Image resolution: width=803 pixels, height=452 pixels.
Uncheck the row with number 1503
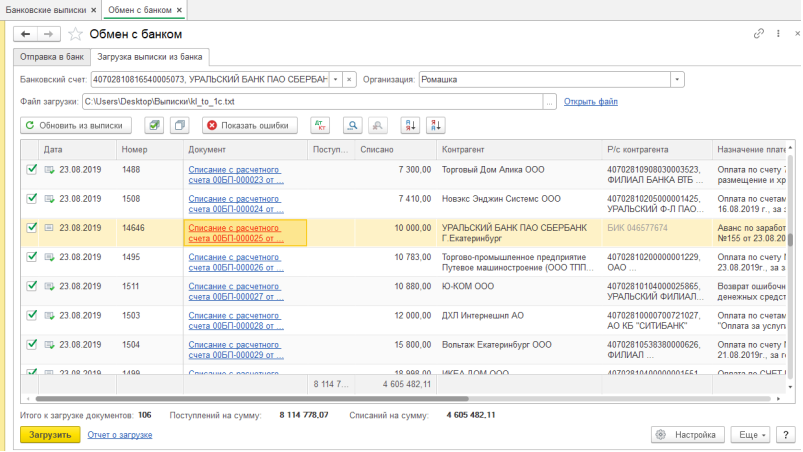pos(32,315)
